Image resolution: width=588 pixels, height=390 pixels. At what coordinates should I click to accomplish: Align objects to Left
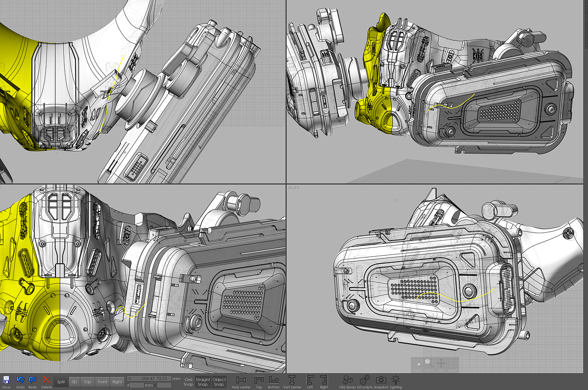coord(310,382)
